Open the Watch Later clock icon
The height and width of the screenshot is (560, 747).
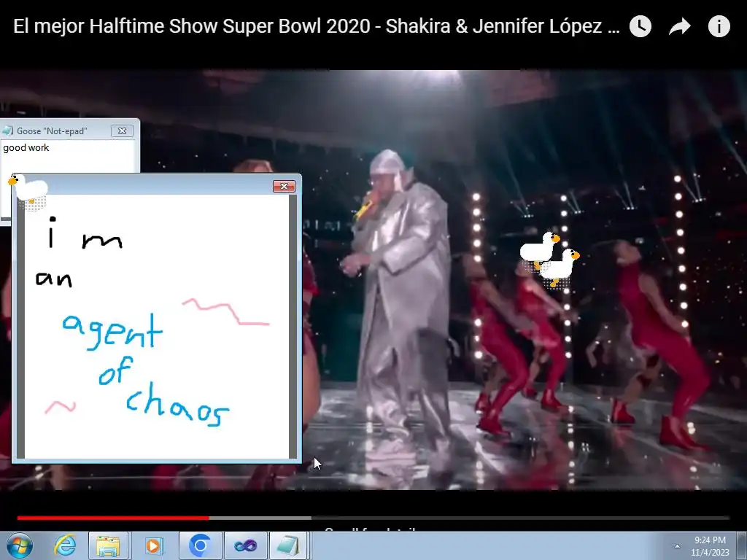(640, 26)
